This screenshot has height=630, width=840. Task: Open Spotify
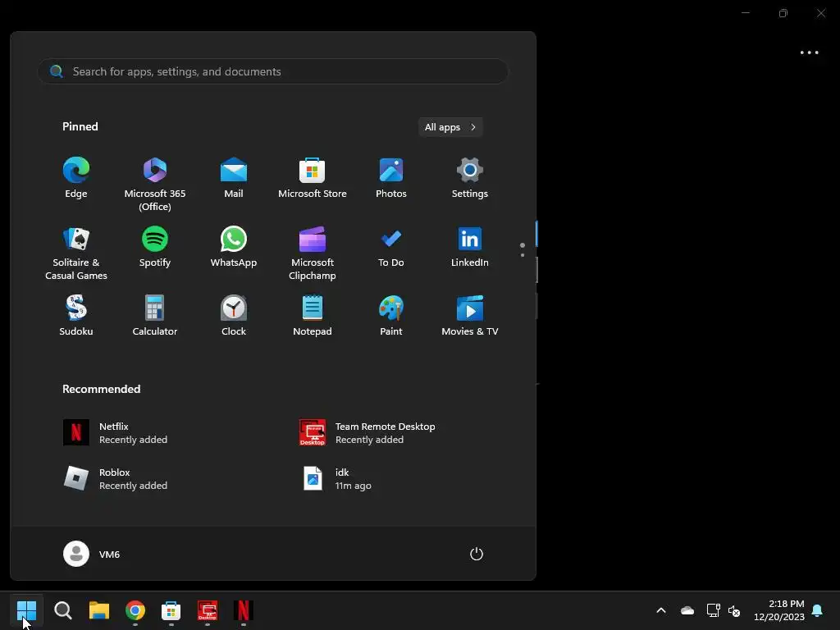155,247
